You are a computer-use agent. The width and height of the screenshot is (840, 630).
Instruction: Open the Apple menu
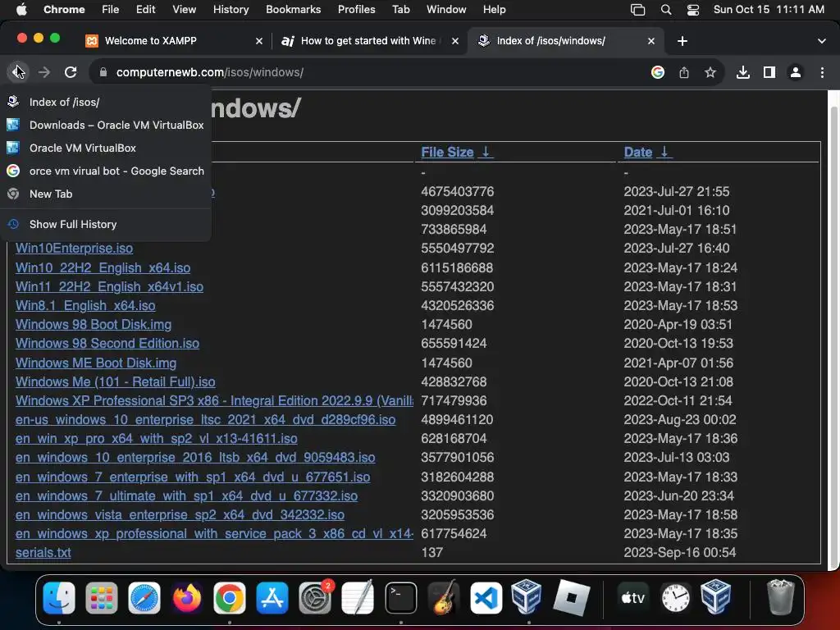tap(21, 9)
